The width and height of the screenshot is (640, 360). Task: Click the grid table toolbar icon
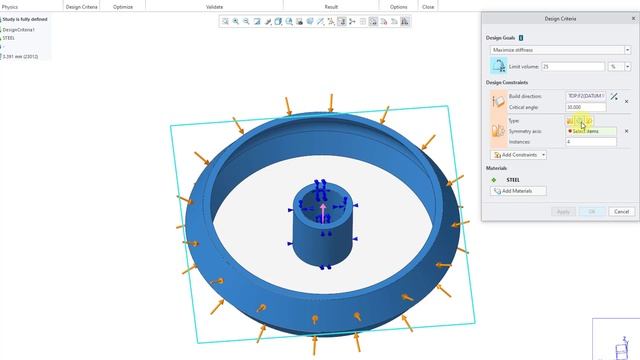coord(363,22)
